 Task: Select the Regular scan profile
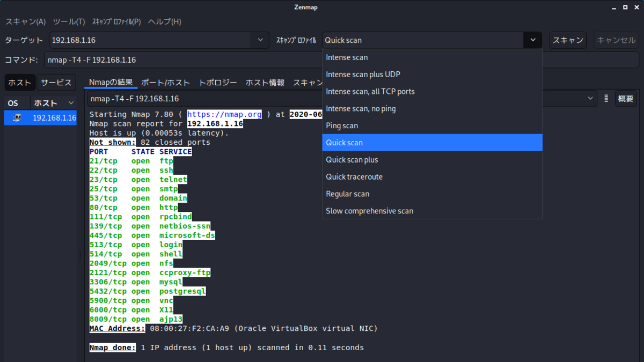pyautogui.click(x=432, y=194)
